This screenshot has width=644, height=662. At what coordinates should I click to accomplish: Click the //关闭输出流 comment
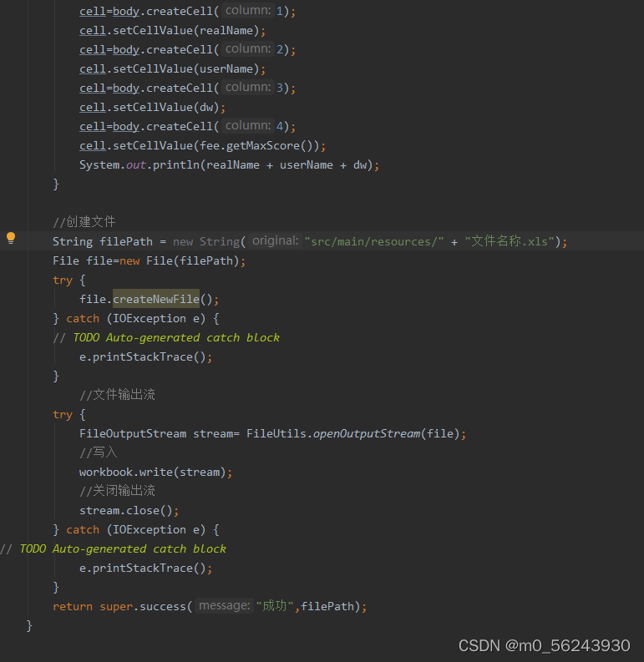(x=118, y=491)
